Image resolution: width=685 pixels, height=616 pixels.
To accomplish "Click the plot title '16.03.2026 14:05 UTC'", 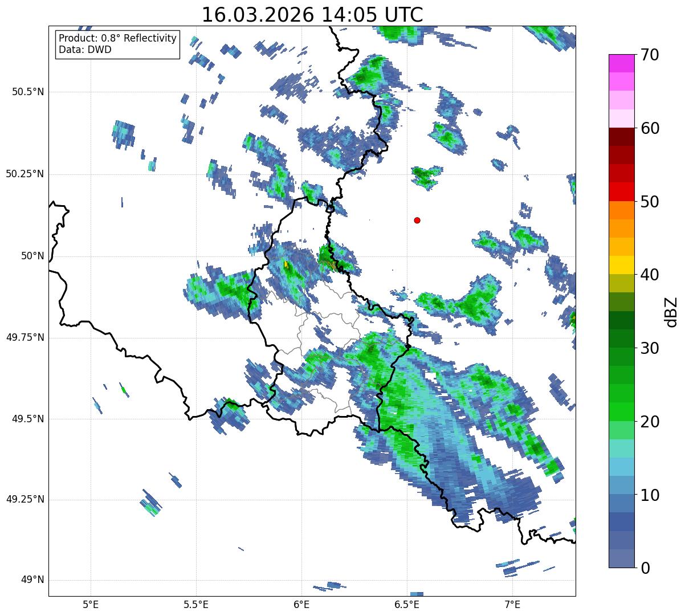I will pos(312,15).
